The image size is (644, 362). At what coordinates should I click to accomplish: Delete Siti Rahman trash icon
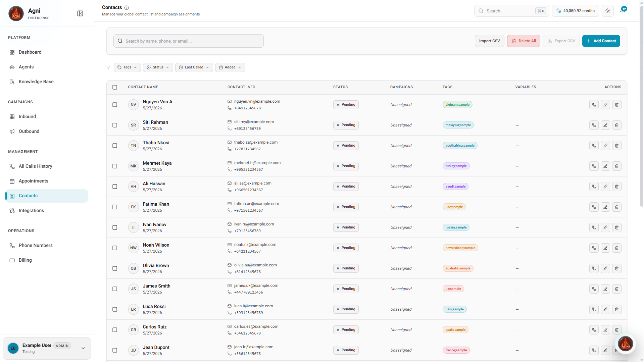pyautogui.click(x=617, y=125)
